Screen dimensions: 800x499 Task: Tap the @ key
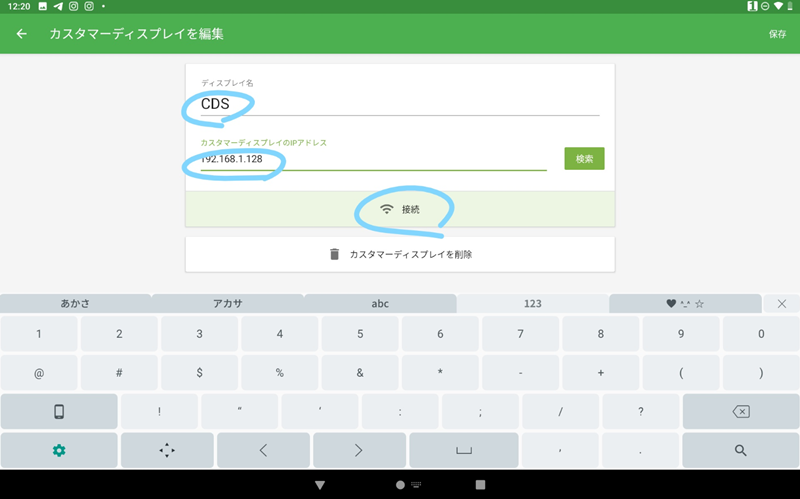39,373
